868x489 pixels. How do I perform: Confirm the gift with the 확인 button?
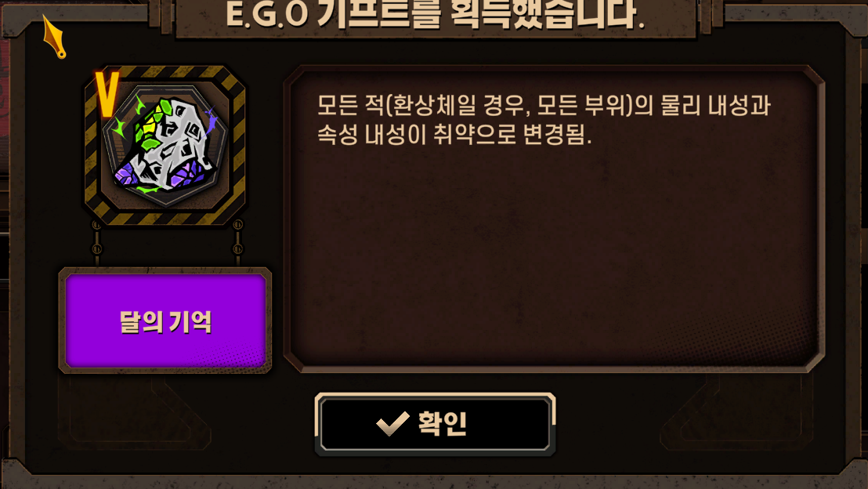coord(435,424)
